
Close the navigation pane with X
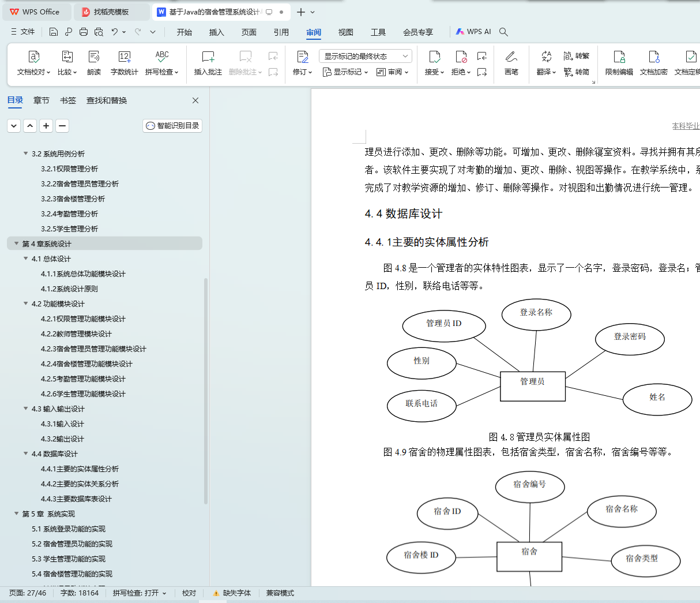195,100
